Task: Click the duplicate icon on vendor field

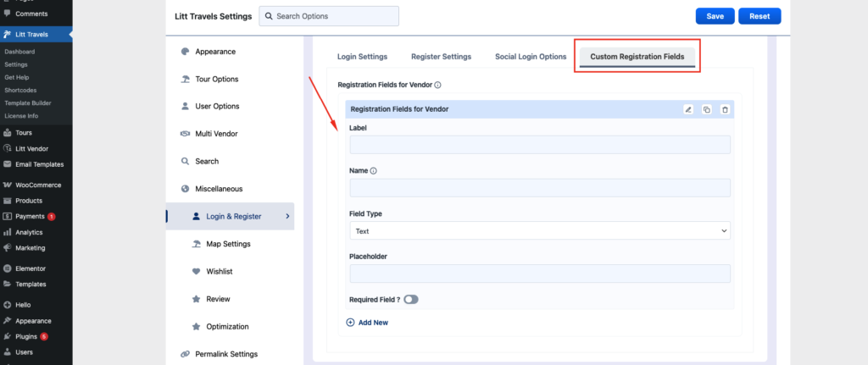Action: click(x=706, y=109)
